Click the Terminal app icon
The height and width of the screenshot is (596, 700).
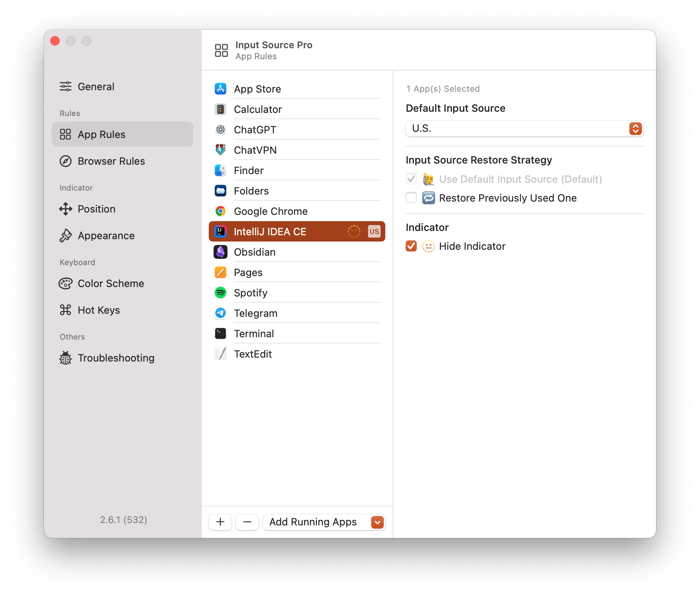click(221, 334)
